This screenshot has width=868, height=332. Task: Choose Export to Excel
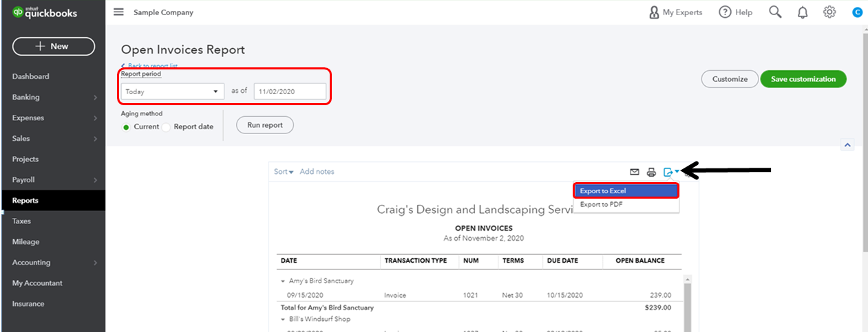click(626, 190)
